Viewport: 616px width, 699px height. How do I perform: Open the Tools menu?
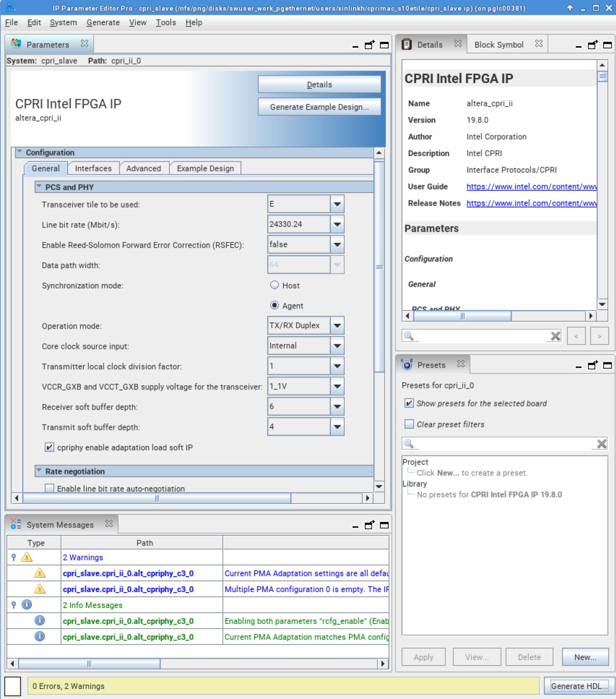click(x=166, y=22)
